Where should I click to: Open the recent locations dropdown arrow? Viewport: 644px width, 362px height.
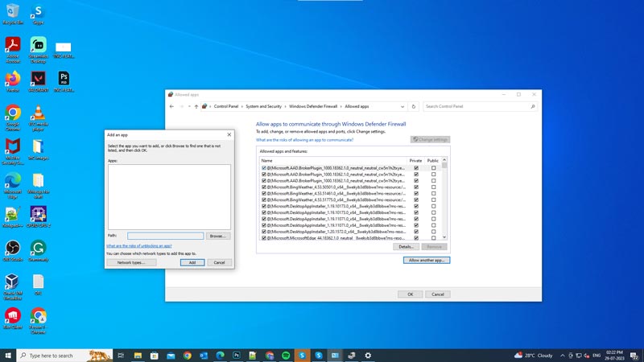[189, 106]
